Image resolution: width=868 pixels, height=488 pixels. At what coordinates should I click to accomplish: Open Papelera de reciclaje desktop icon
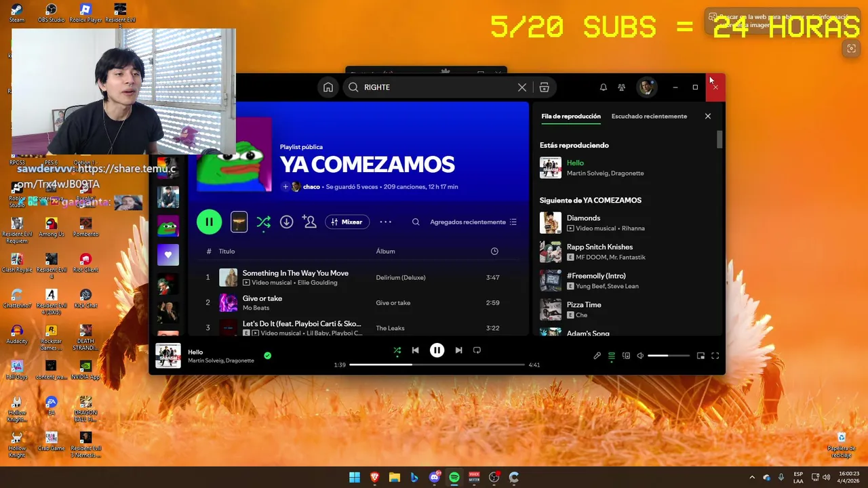[842, 445]
